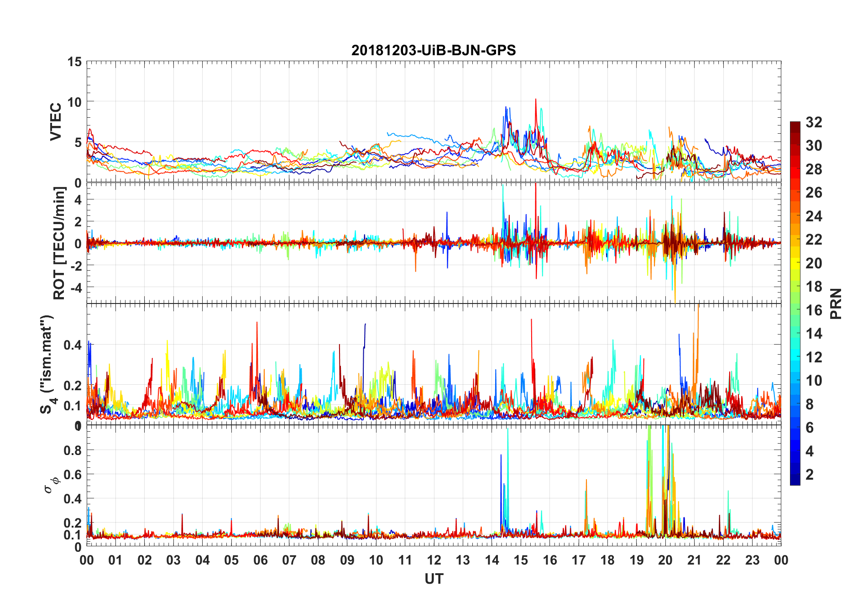Click the x-axis tick label 15

coord(521,560)
